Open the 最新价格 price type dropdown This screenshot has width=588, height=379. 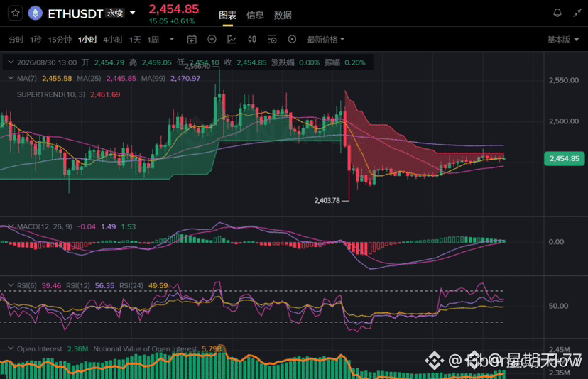pyautogui.click(x=326, y=40)
